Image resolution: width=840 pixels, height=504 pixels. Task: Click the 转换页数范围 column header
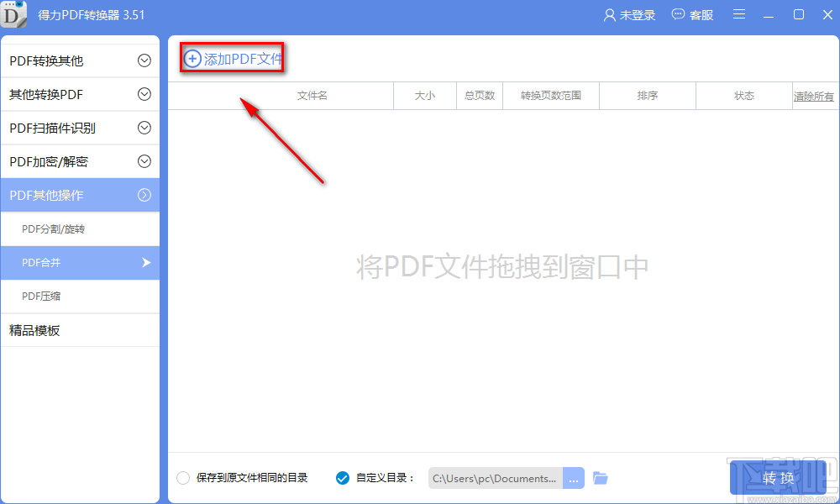[551, 96]
